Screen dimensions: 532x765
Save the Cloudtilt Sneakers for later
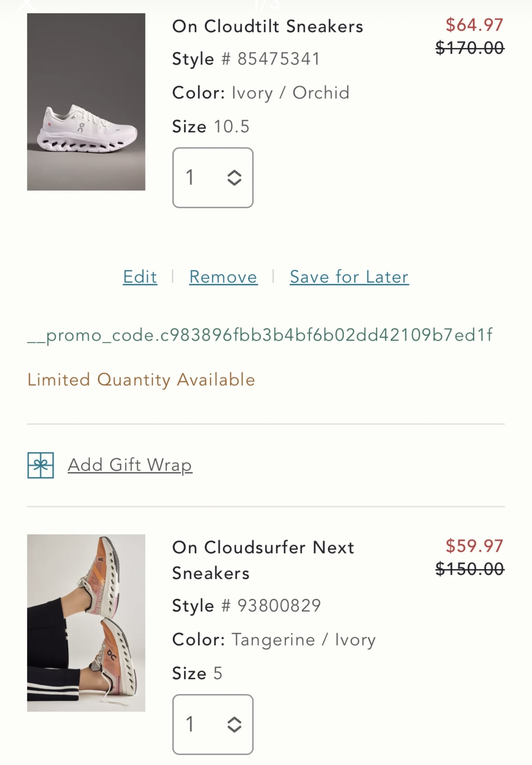[349, 277]
